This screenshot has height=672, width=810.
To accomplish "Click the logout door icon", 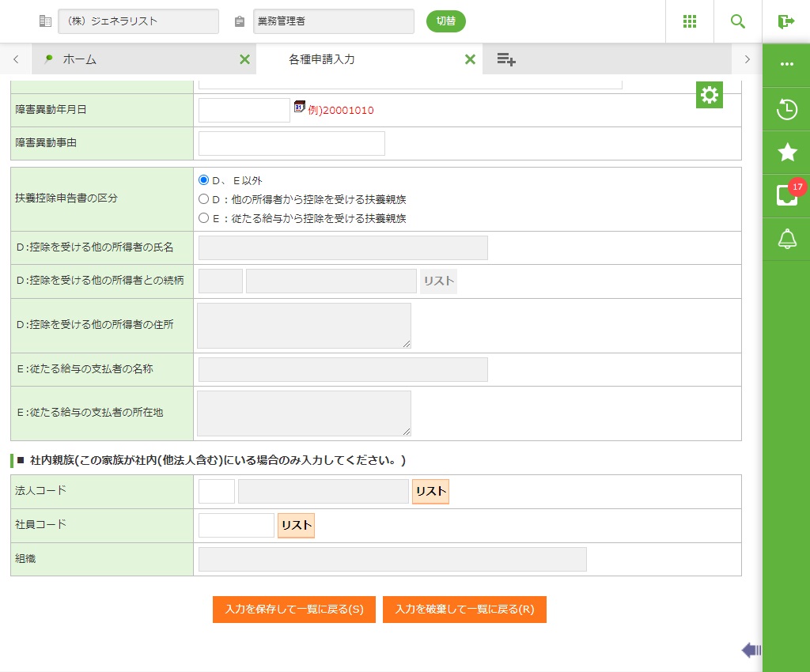I will [785, 21].
